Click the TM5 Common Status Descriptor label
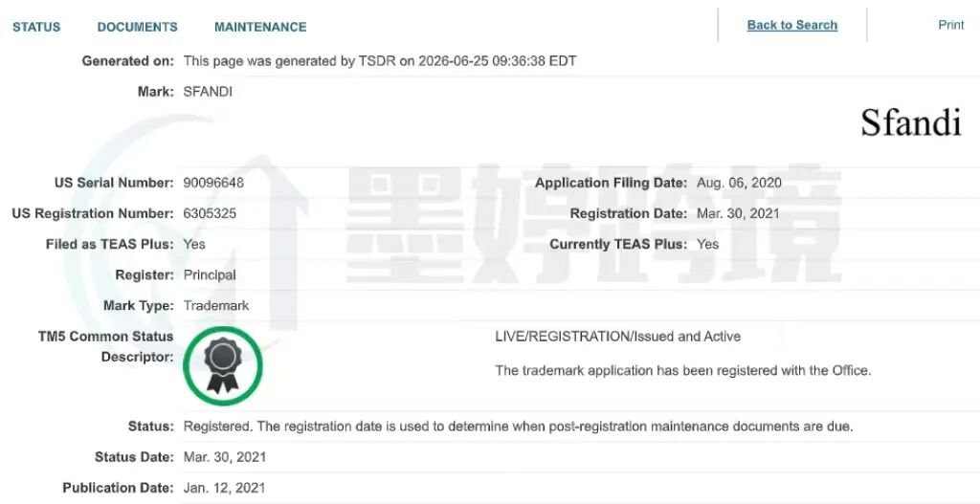980x504 pixels. point(105,346)
